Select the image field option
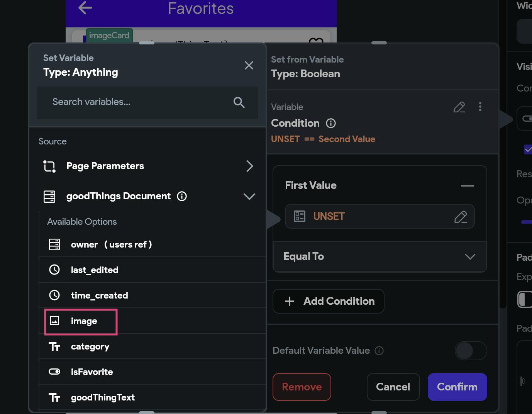The height and width of the screenshot is (414, 532). [x=84, y=321]
